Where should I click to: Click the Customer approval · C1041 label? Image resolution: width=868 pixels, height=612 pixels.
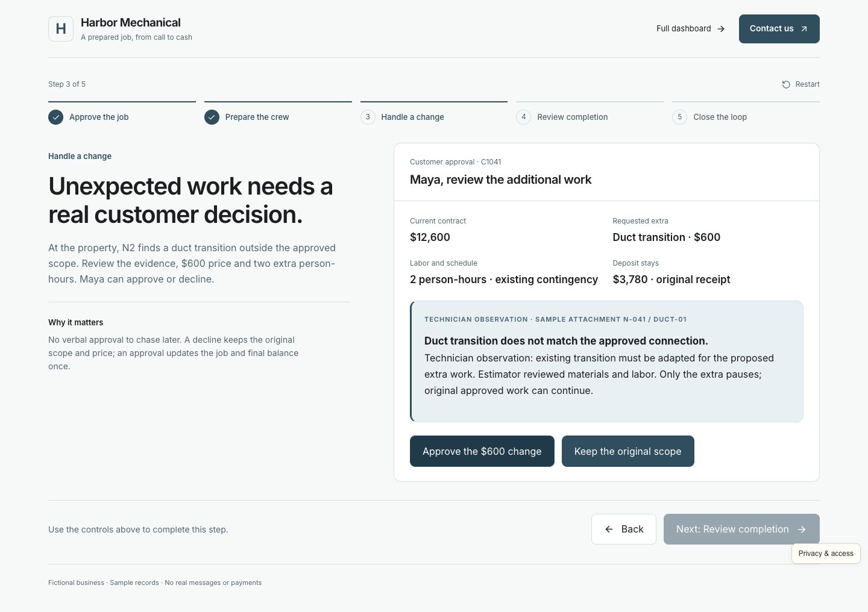pos(456,162)
